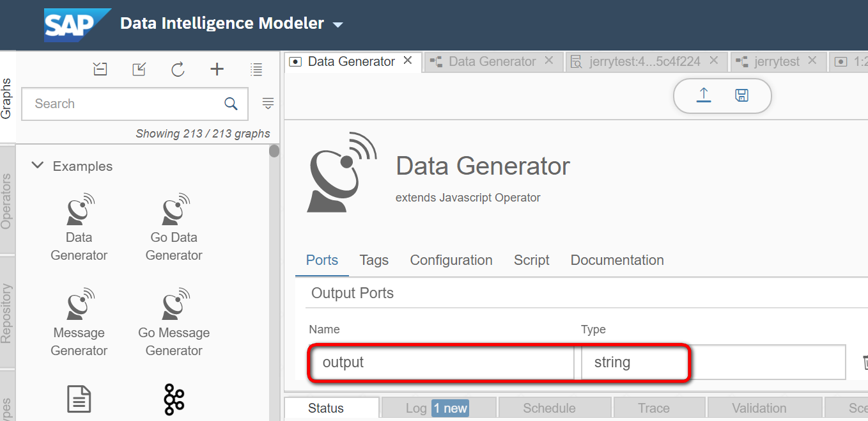Image resolution: width=868 pixels, height=421 pixels.
Task: Click the save icon in the operator toolbar
Action: coord(741,95)
